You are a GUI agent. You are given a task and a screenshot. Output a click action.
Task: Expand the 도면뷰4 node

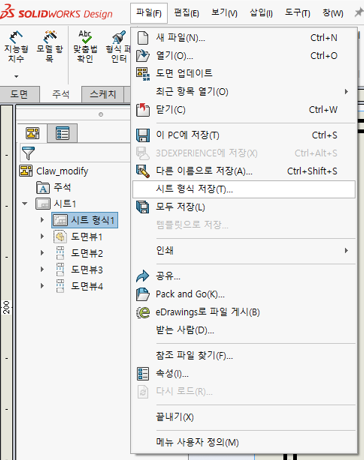[x=42, y=285]
